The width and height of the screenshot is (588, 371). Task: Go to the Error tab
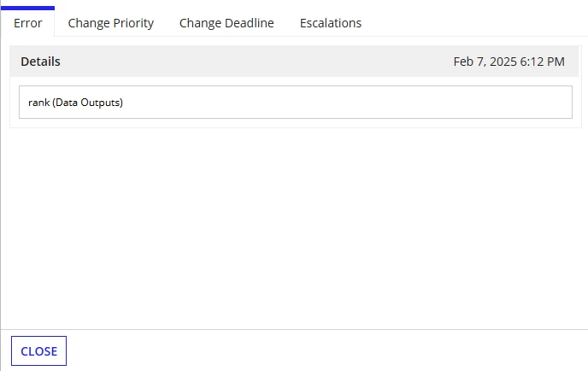(27, 23)
